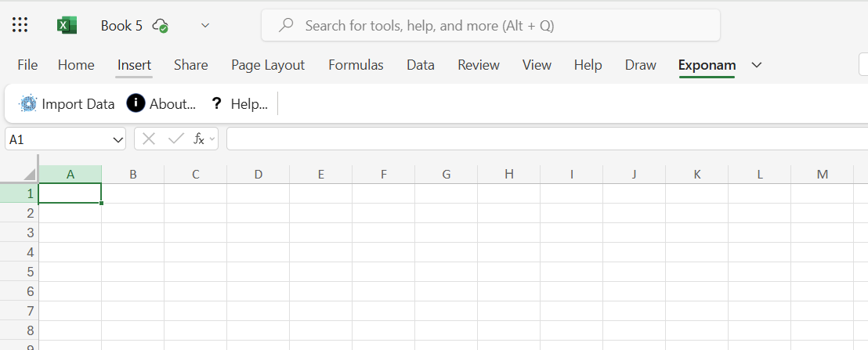
Task: Select column J header
Action: (634, 175)
